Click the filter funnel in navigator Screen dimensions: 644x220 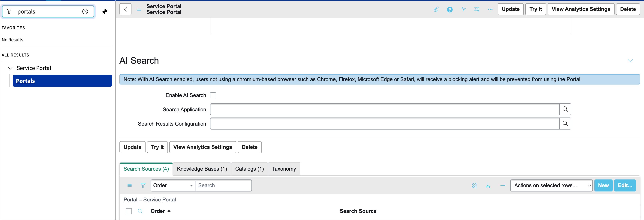(9, 11)
